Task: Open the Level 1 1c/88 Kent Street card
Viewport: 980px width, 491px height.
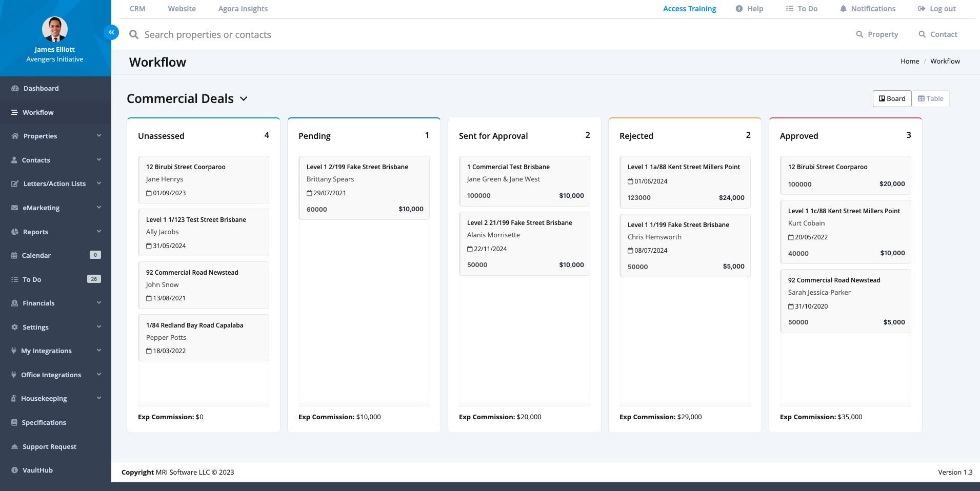Action: [846, 232]
